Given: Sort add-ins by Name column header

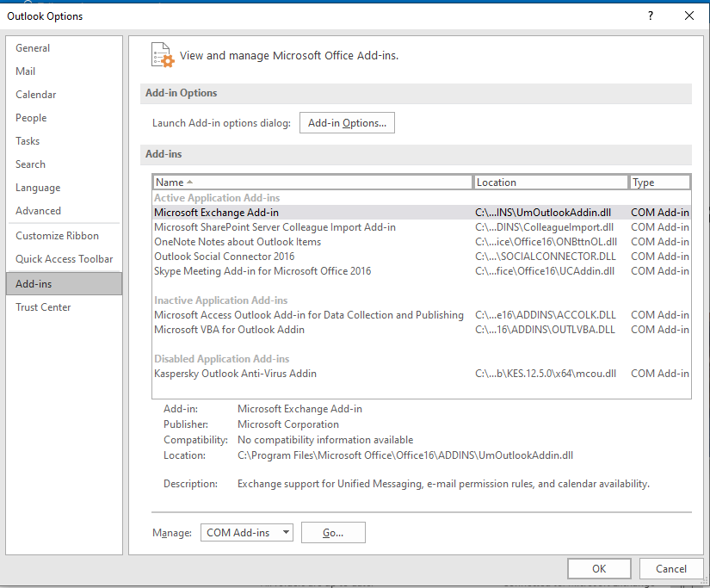Looking at the screenshot, I should point(312,183).
